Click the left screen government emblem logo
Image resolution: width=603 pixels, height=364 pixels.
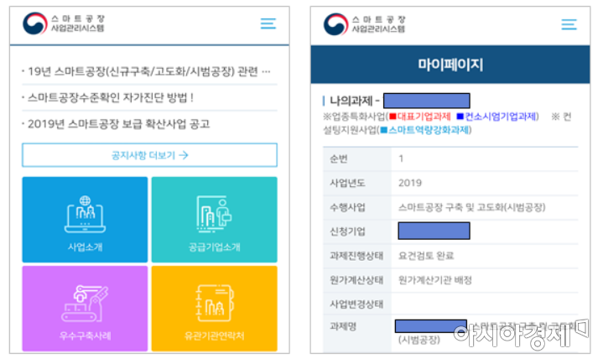[x=35, y=23]
